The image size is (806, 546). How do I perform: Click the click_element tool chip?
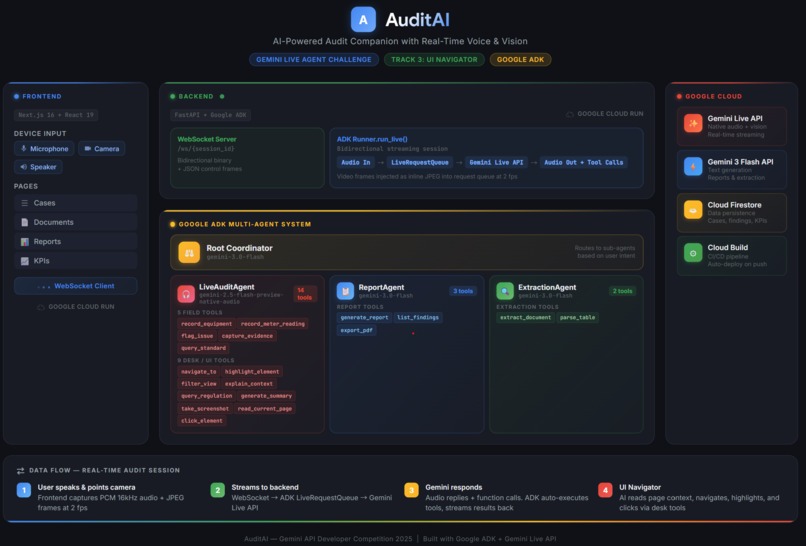click(x=202, y=421)
